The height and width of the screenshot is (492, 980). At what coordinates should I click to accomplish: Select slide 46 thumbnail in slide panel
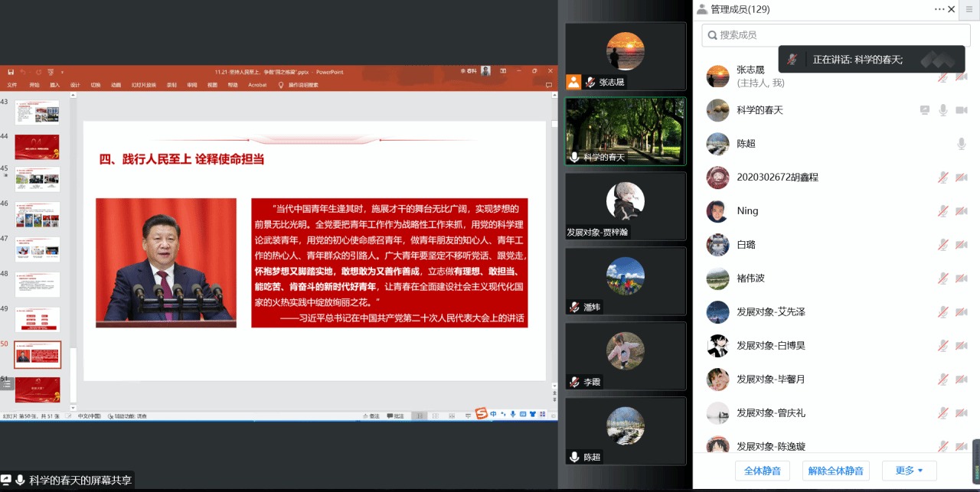37,213
